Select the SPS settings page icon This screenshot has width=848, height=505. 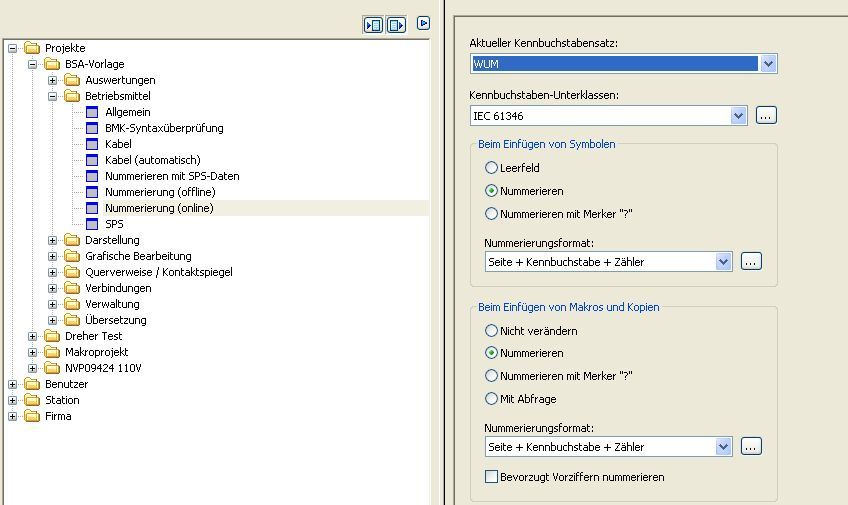pos(92,224)
